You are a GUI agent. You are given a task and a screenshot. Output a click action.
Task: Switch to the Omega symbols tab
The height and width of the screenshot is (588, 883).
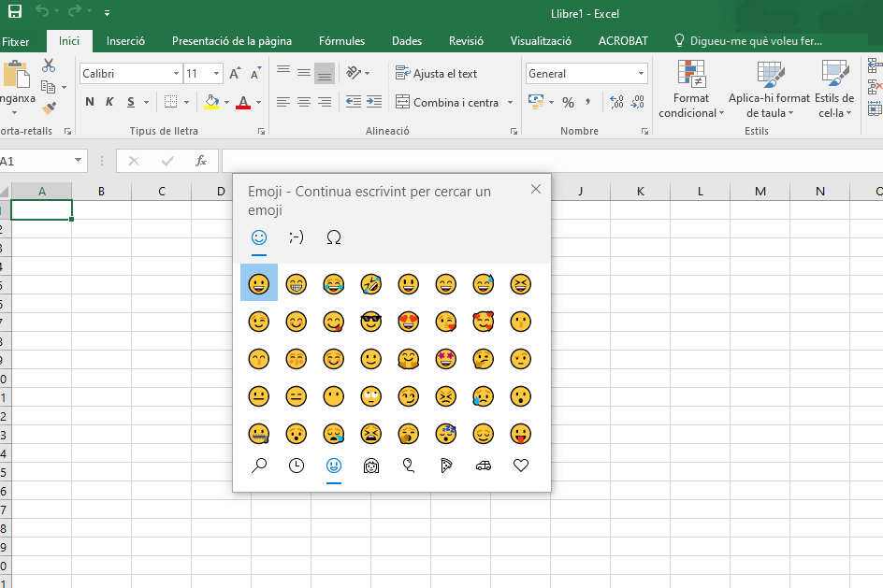[334, 237]
